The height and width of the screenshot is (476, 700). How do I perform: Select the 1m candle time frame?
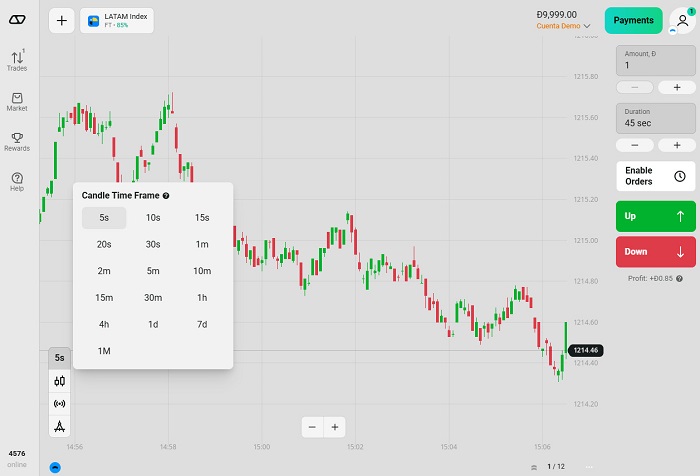coord(202,244)
